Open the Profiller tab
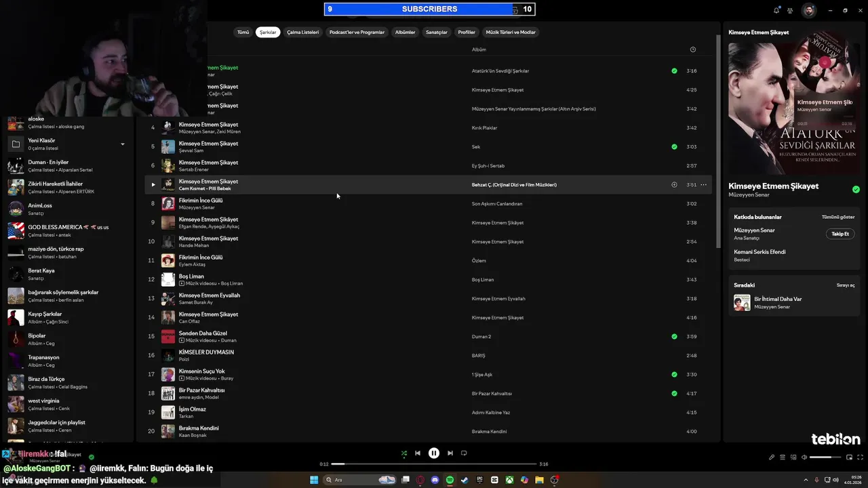 pyautogui.click(x=467, y=32)
